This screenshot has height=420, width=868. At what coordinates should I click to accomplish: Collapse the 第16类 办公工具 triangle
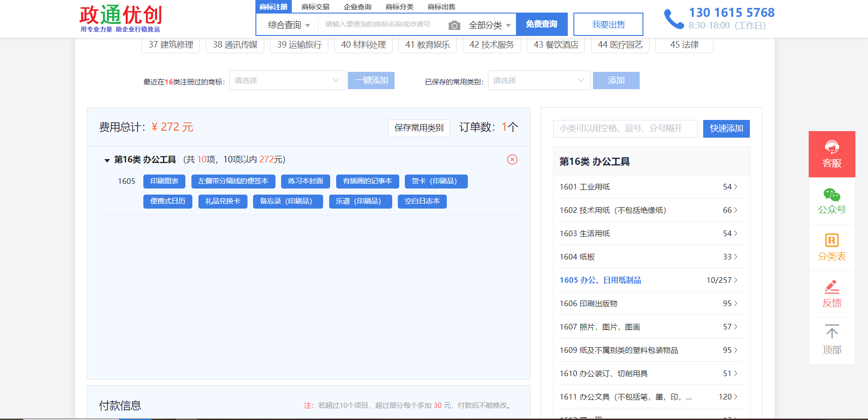coord(107,161)
